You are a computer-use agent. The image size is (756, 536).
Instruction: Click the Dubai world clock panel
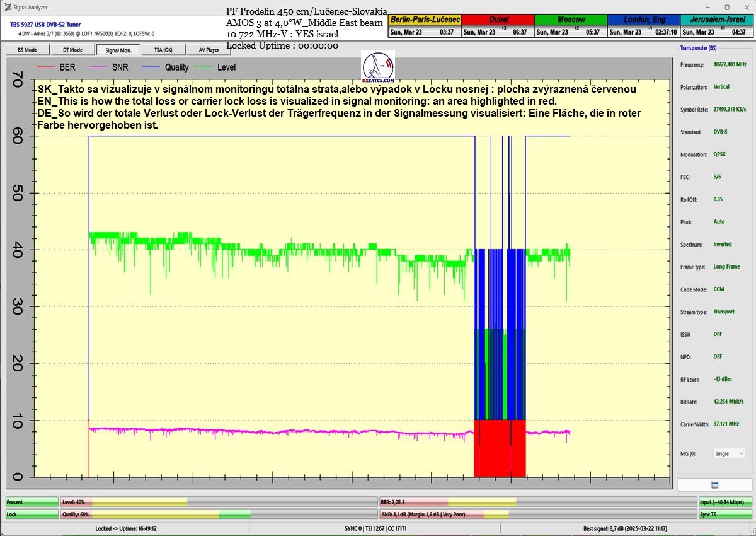(497, 25)
